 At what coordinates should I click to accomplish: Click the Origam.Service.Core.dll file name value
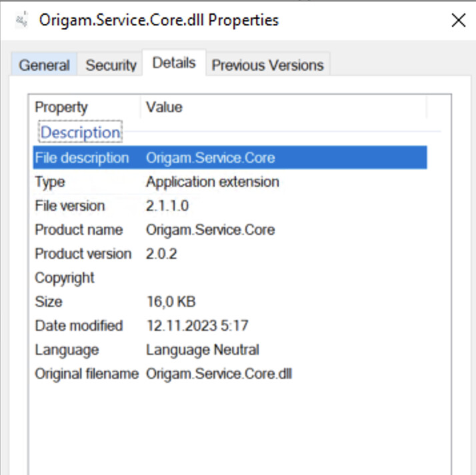[219, 374]
